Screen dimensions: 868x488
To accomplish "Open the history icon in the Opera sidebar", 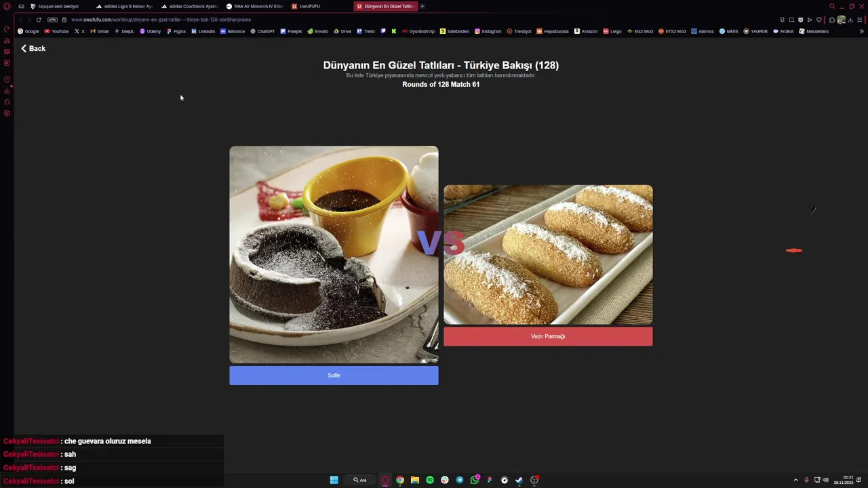I will pos(7,79).
